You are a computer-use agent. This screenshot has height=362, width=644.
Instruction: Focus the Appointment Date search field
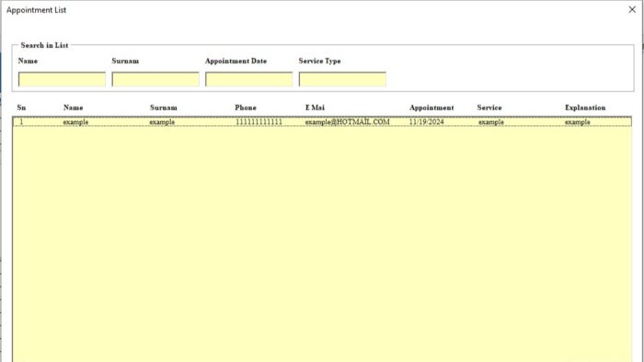tap(249, 79)
